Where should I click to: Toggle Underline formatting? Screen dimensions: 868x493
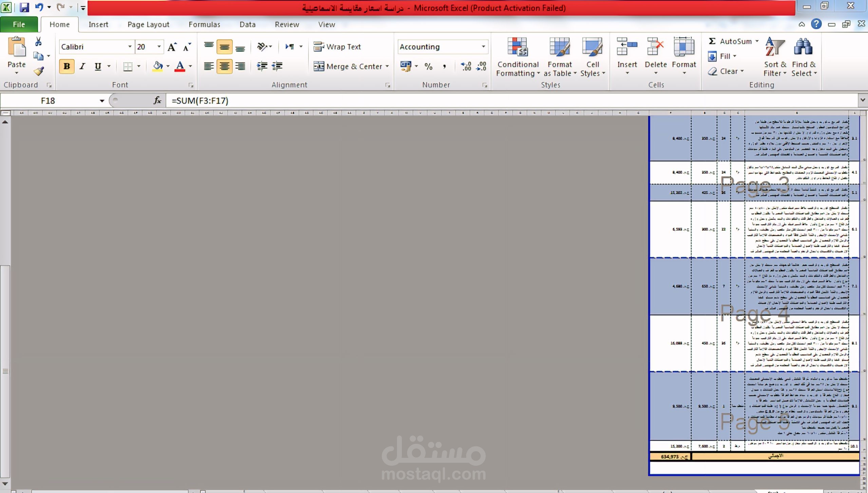click(98, 66)
